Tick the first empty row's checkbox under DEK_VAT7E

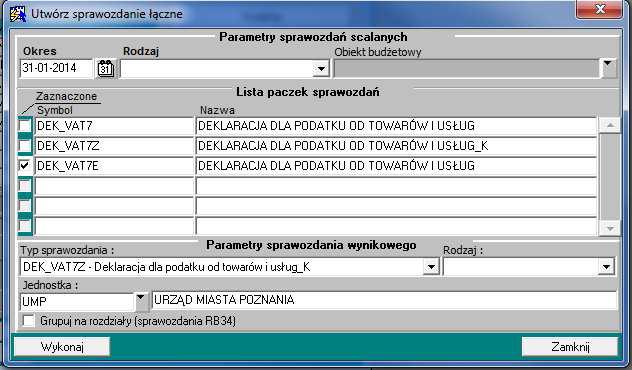coord(25,186)
